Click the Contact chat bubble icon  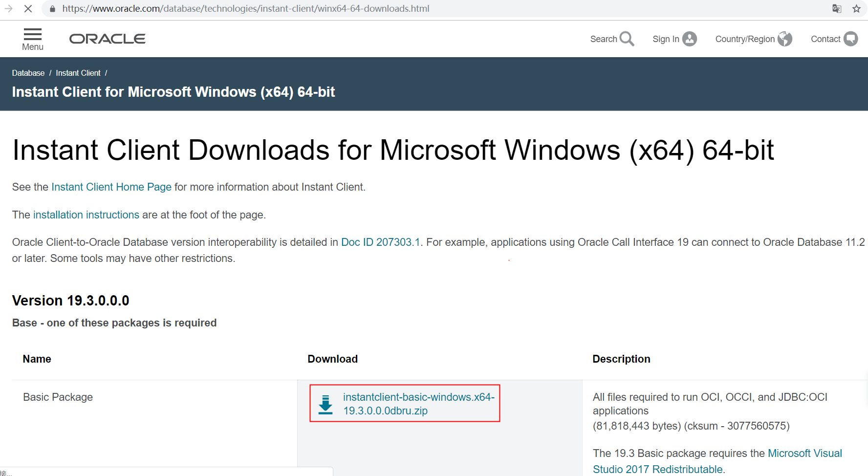click(851, 39)
